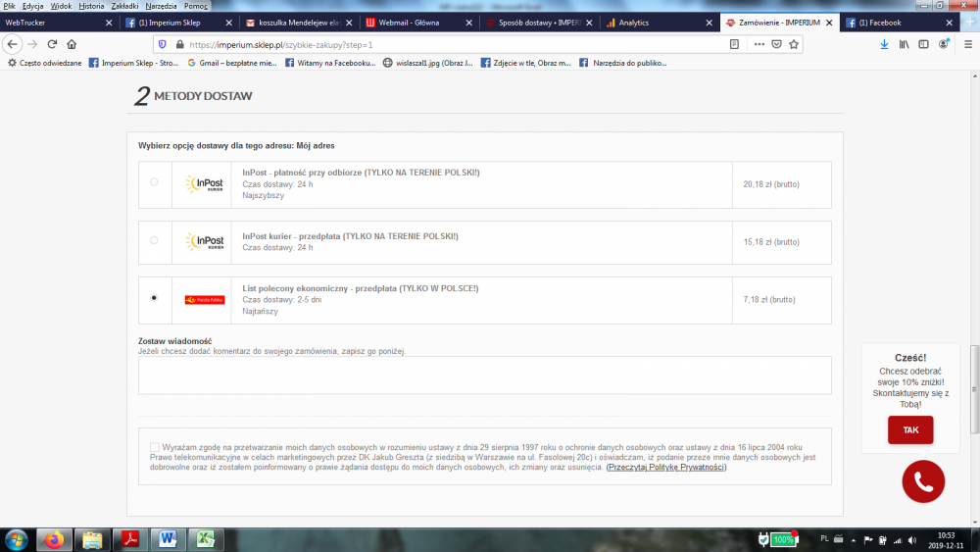Open the Plik menu

pos(10,6)
